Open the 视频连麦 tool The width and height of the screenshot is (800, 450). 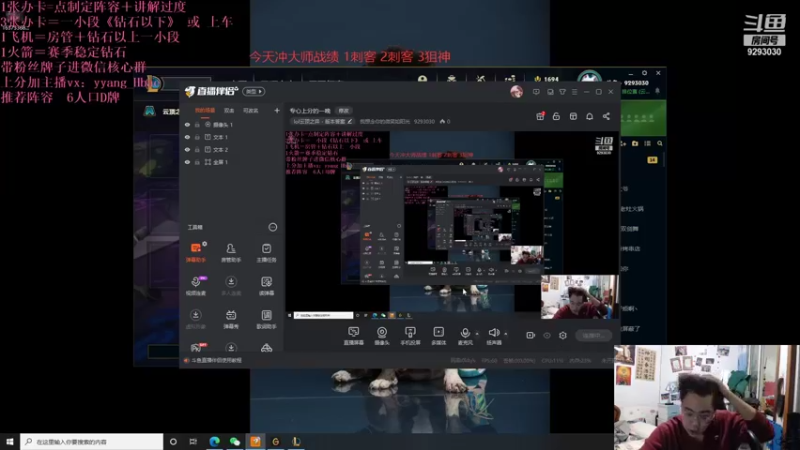[196, 286]
